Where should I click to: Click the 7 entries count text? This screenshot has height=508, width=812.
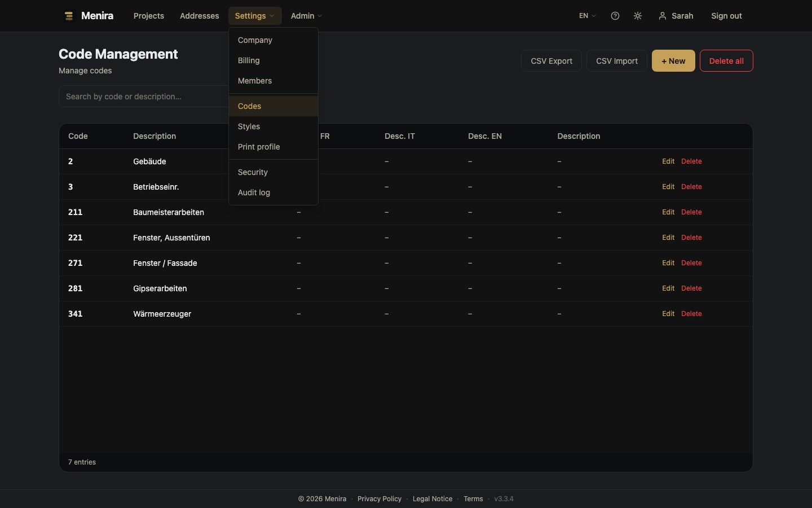coord(82,462)
